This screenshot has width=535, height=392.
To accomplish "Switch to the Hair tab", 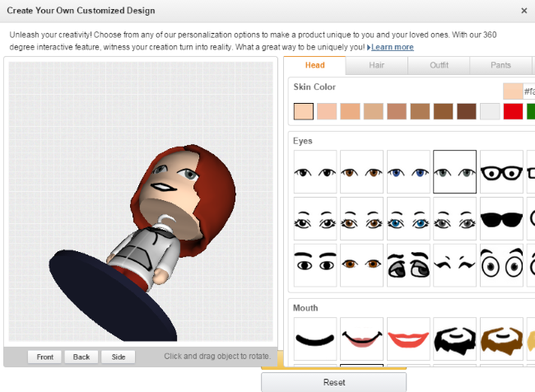I will pos(377,66).
